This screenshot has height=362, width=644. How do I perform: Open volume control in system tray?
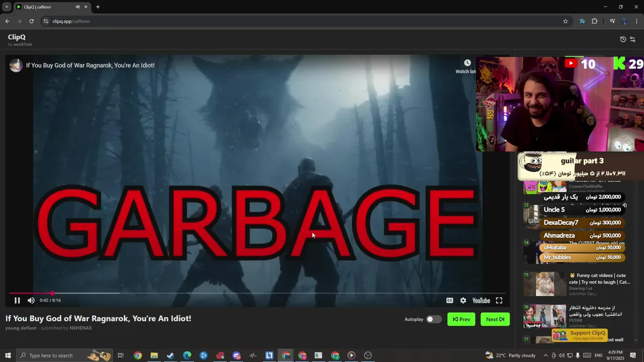pos(561,355)
